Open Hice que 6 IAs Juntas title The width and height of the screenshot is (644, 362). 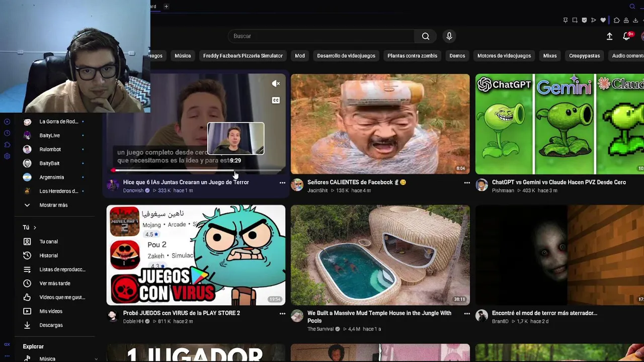(x=186, y=183)
